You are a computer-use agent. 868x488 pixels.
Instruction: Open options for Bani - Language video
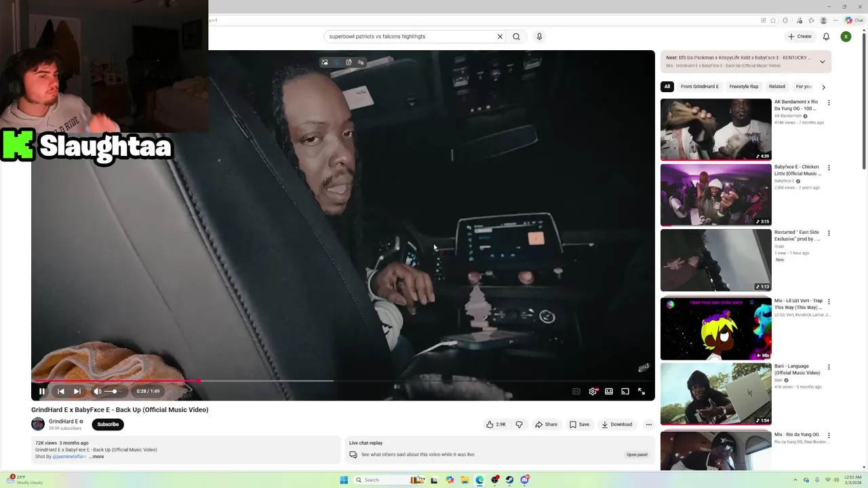[828, 367]
